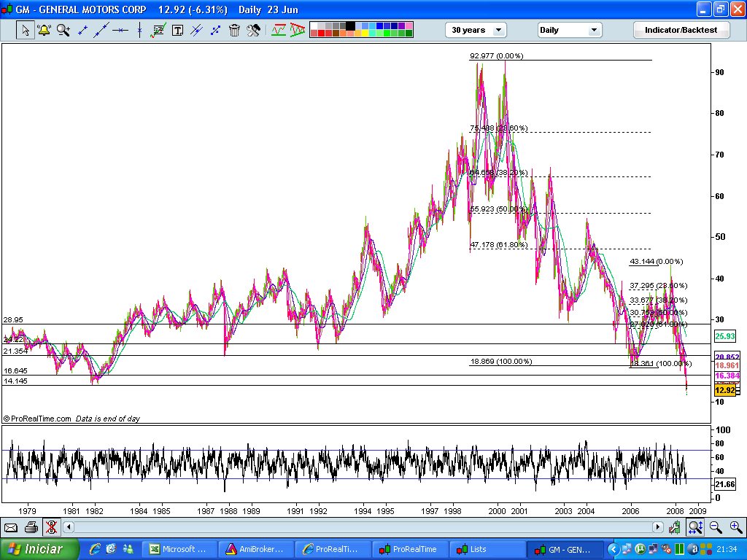Pick the brown color swatch
Viewport: 747px width, 560px height.
[336, 34]
